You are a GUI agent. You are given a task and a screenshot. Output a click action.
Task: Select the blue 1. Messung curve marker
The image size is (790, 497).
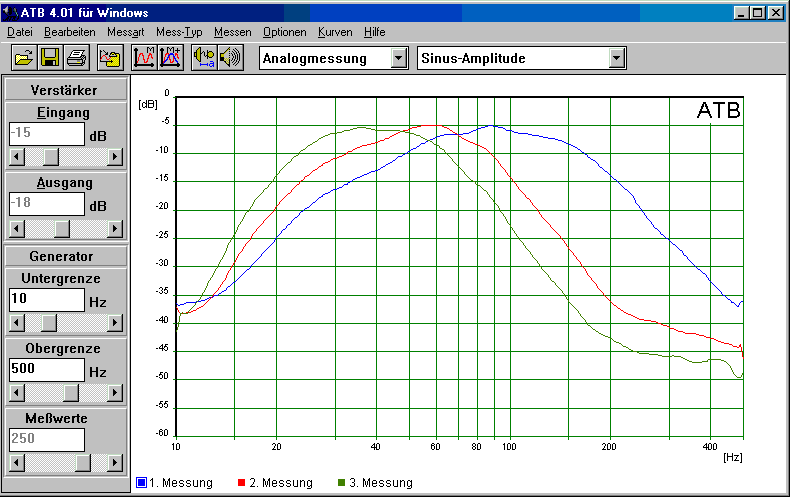141,483
